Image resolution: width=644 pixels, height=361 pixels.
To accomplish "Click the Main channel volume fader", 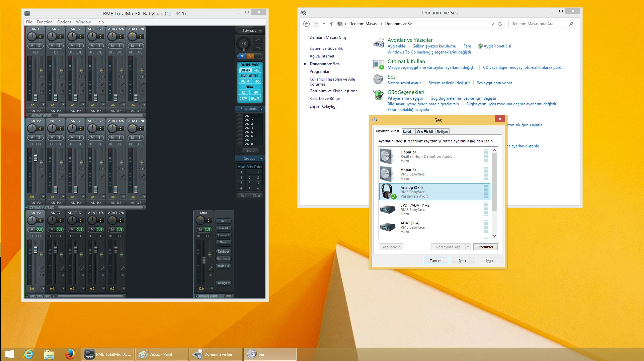I will click(204, 260).
